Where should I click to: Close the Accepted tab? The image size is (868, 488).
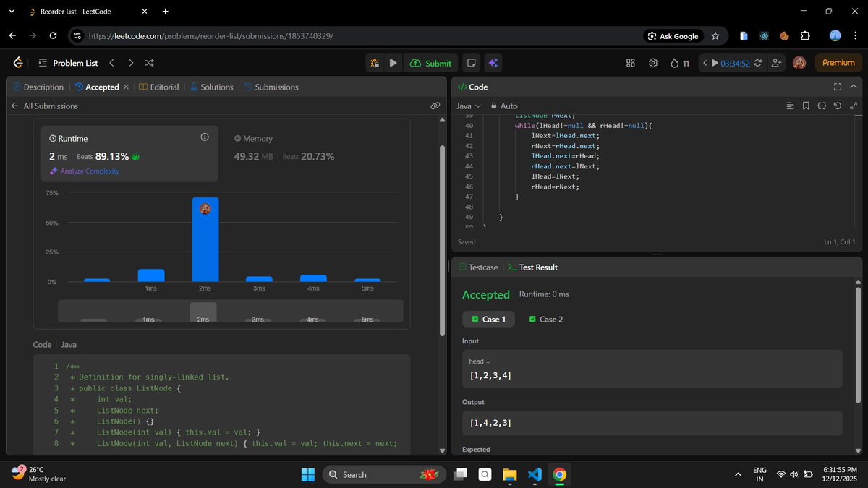tap(126, 87)
